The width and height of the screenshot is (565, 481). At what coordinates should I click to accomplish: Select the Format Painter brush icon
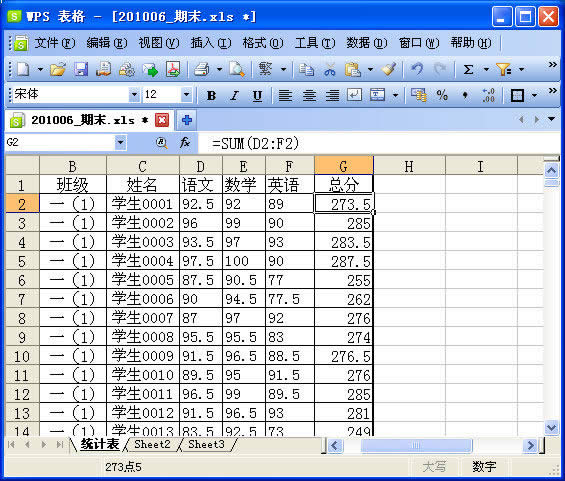point(389,69)
